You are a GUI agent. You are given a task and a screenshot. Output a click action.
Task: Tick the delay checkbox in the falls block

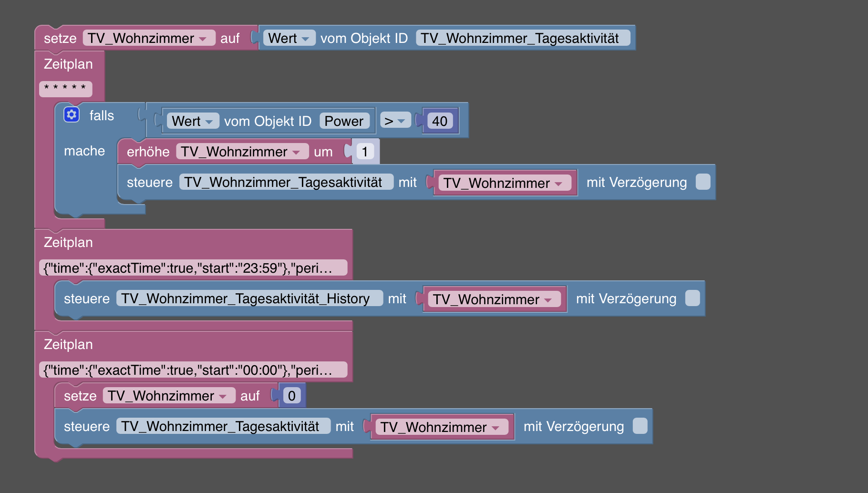pos(703,182)
